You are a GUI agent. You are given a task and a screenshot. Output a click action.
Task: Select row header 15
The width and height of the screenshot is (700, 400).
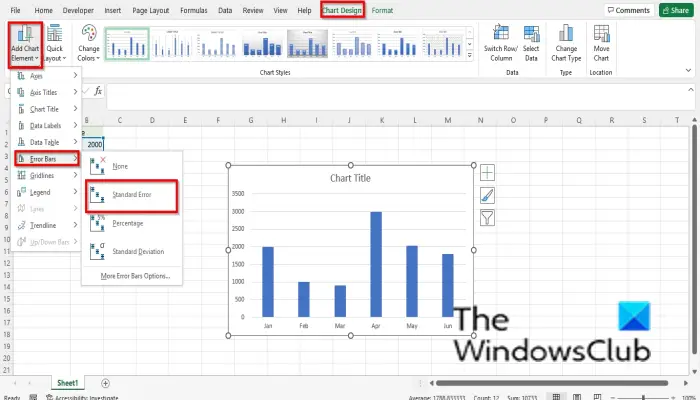click(x=7, y=299)
